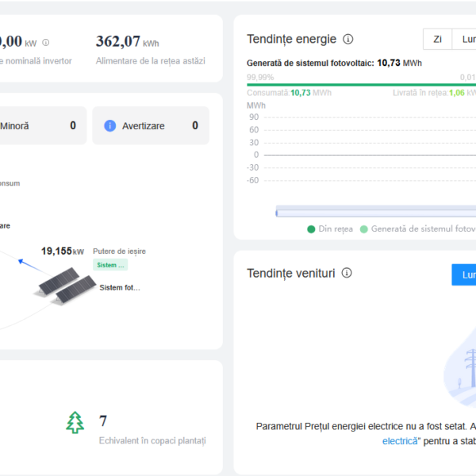Click the green tree icon
Image resolution: width=476 pixels, height=476 pixels.
tap(75, 423)
